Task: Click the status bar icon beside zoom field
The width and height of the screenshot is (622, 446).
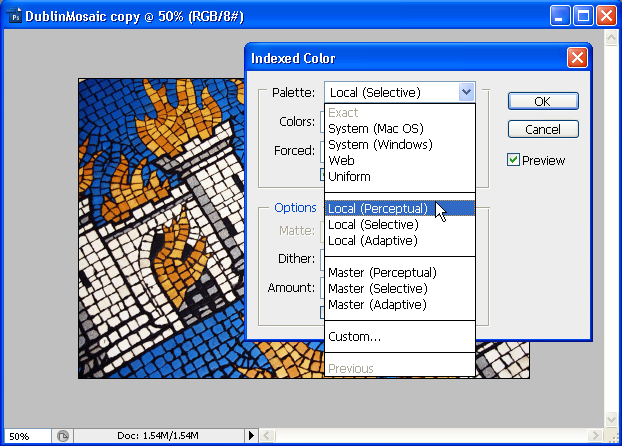Action: point(63,437)
